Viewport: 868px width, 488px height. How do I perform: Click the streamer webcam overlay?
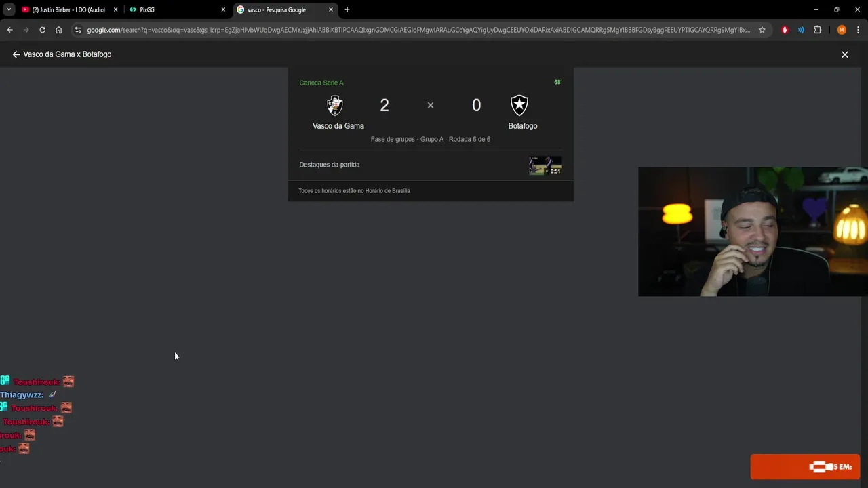(x=753, y=232)
